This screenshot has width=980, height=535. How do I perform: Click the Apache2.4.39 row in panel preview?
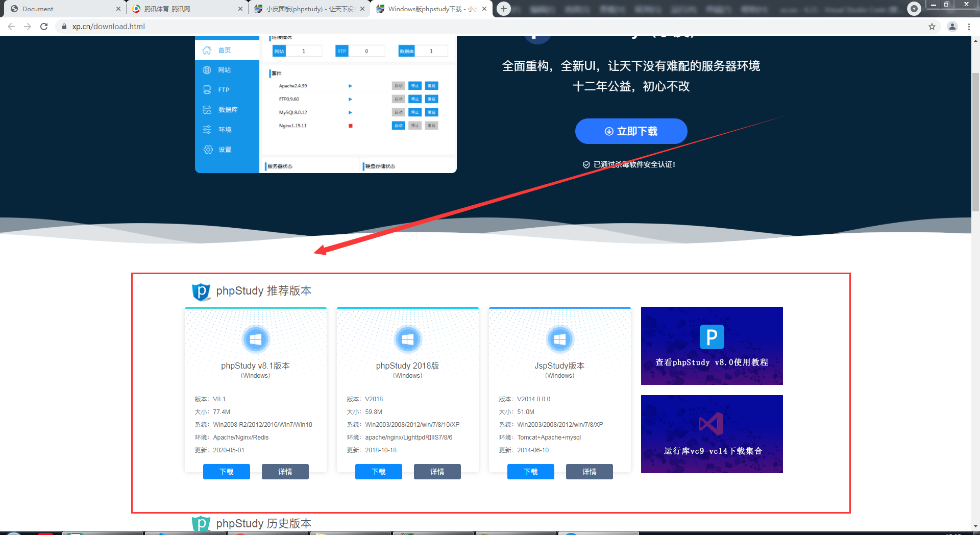pyautogui.click(x=358, y=86)
